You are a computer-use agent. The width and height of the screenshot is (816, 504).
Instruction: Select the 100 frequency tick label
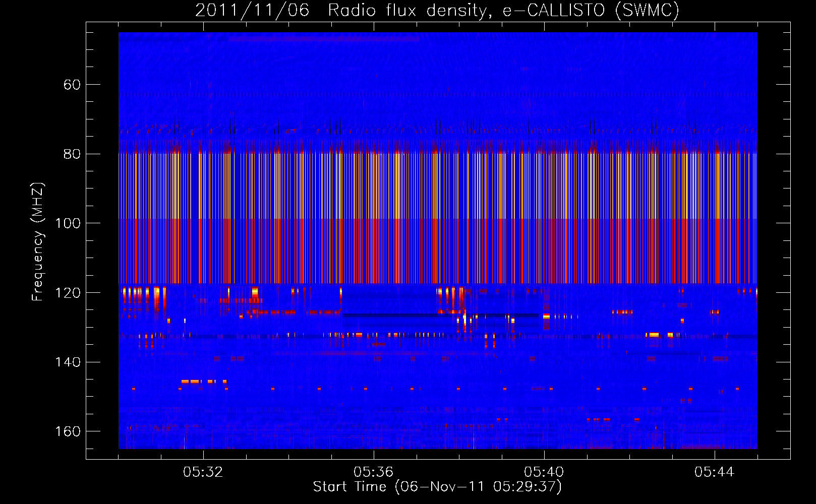[x=68, y=223]
